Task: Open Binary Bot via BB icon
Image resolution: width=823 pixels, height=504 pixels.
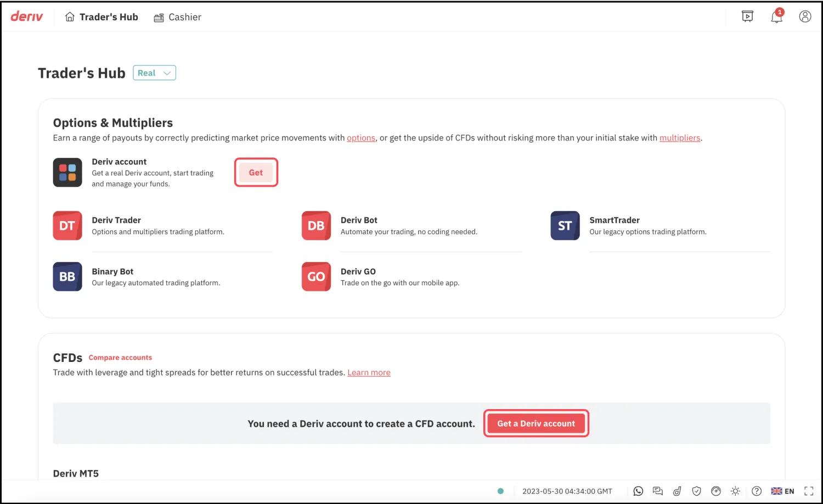Action: (x=67, y=276)
